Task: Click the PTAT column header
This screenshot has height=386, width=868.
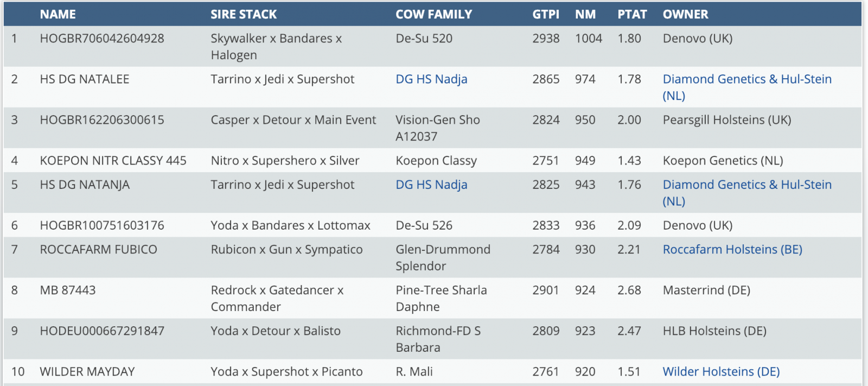Action: click(x=632, y=15)
